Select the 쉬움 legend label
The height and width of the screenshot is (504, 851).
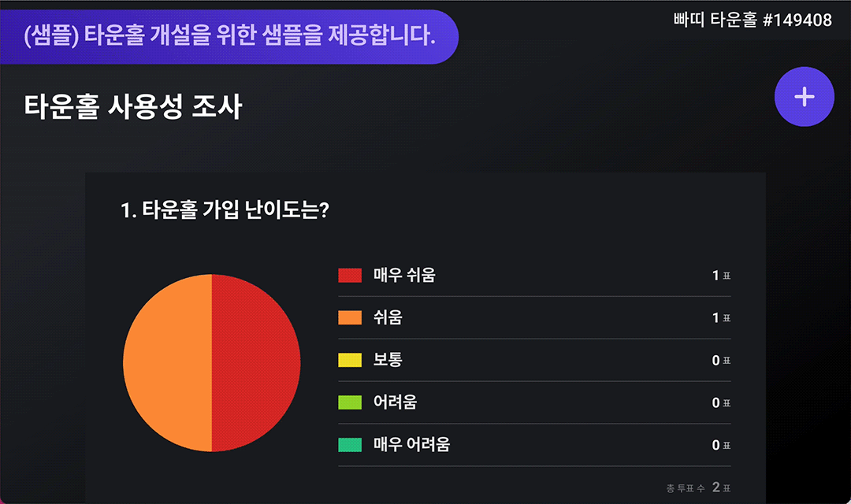(x=388, y=317)
